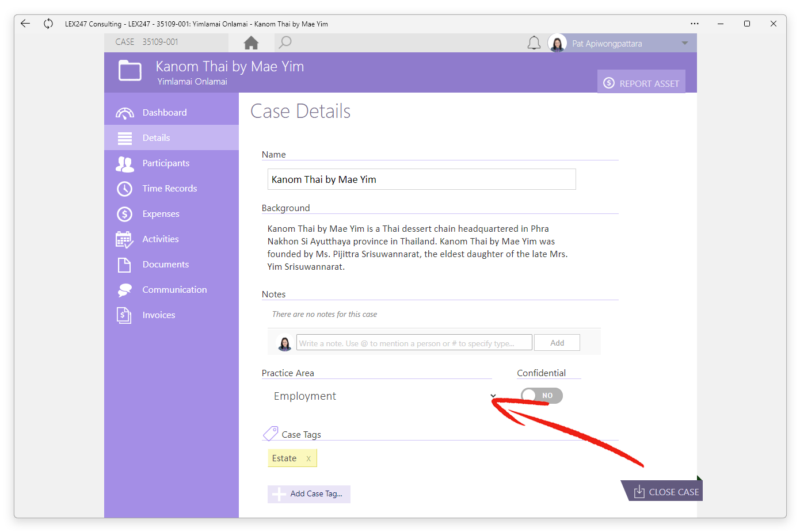Click the Close Case button

pyautogui.click(x=663, y=491)
